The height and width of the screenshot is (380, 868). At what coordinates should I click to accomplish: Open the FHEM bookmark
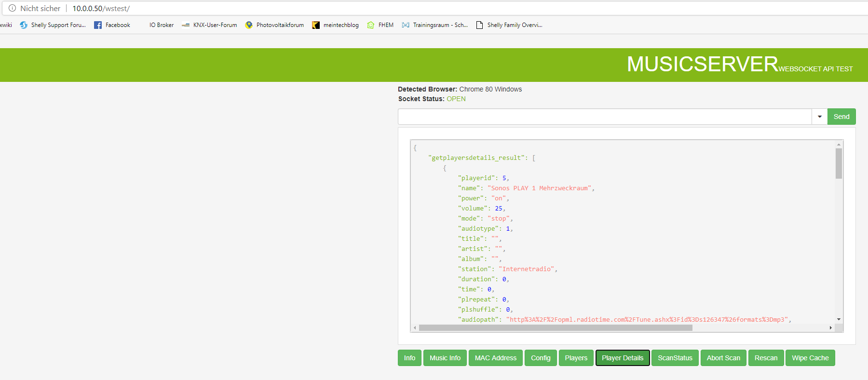(x=380, y=25)
